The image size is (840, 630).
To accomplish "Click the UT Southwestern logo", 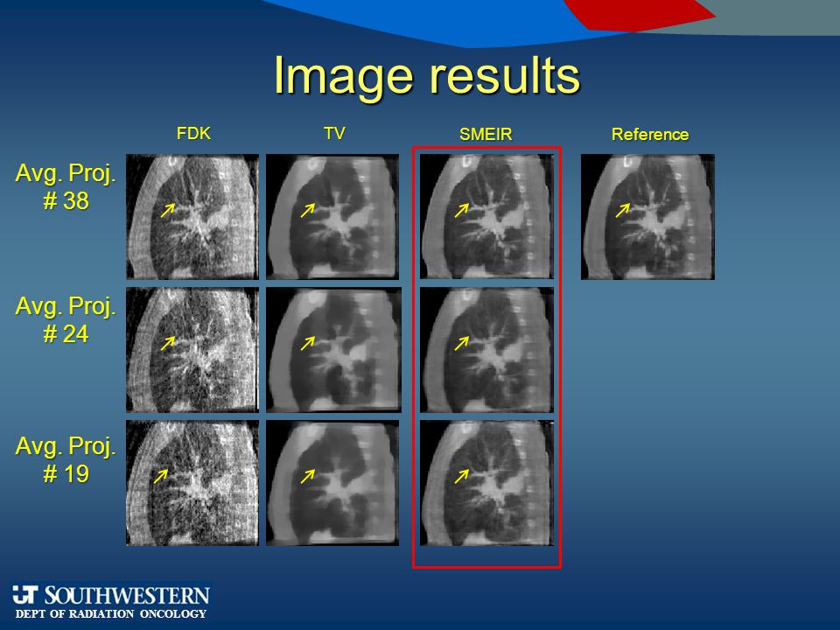I will [111, 602].
